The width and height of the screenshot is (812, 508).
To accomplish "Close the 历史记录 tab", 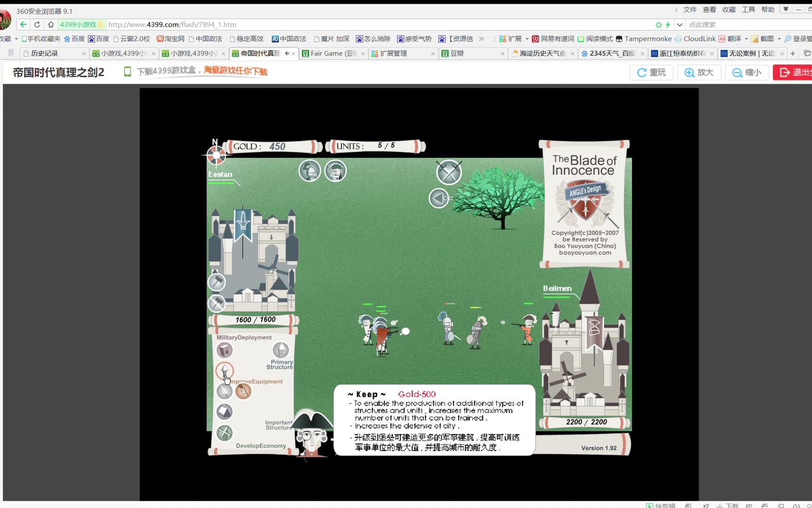I will (x=84, y=54).
